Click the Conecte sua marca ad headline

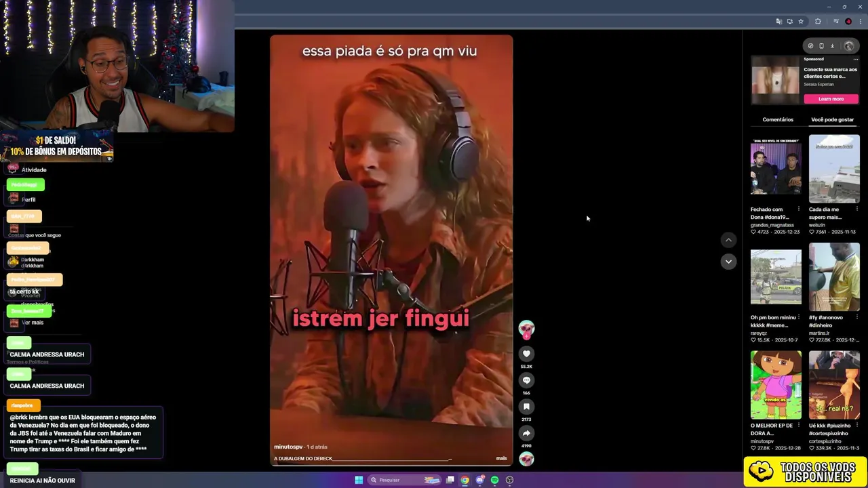(x=831, y=73)
